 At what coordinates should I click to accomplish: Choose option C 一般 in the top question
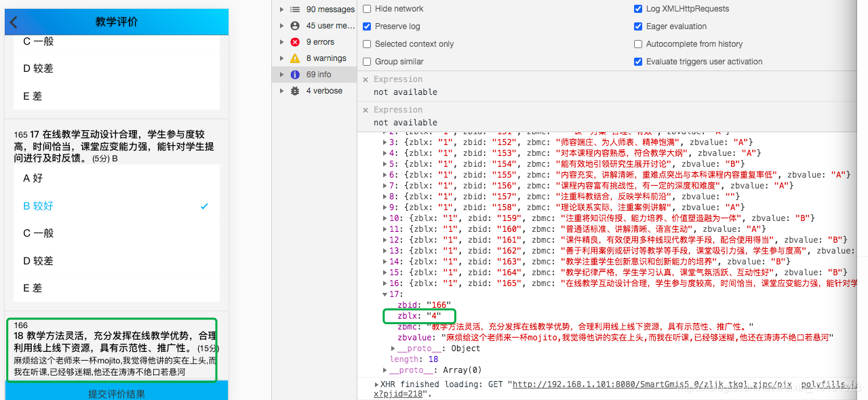[116, 41]
